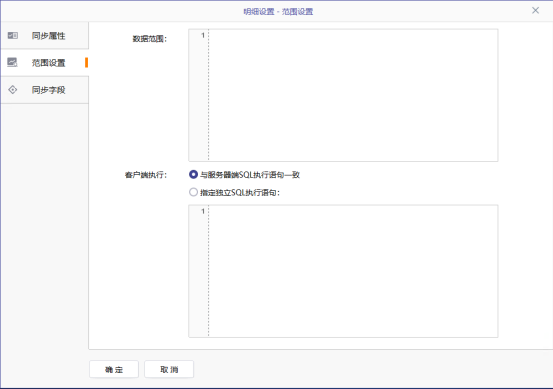Click the 同步字段 diamond icon
The image size is (553, 389).
click(x=13, y=90)
